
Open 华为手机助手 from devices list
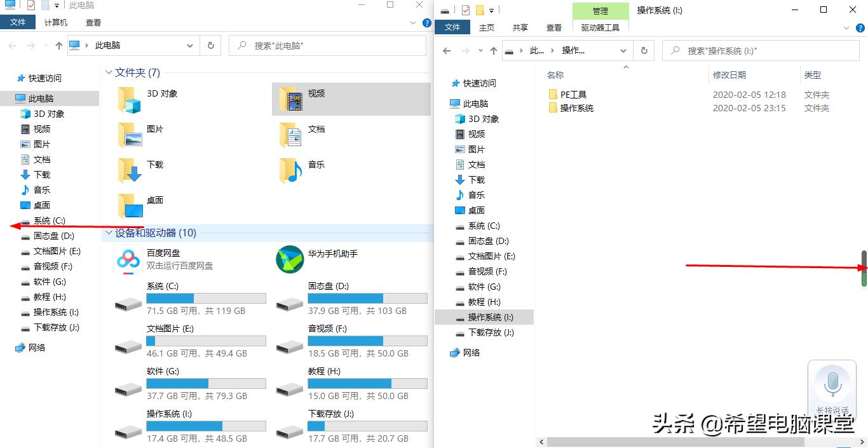pos(290,259)
